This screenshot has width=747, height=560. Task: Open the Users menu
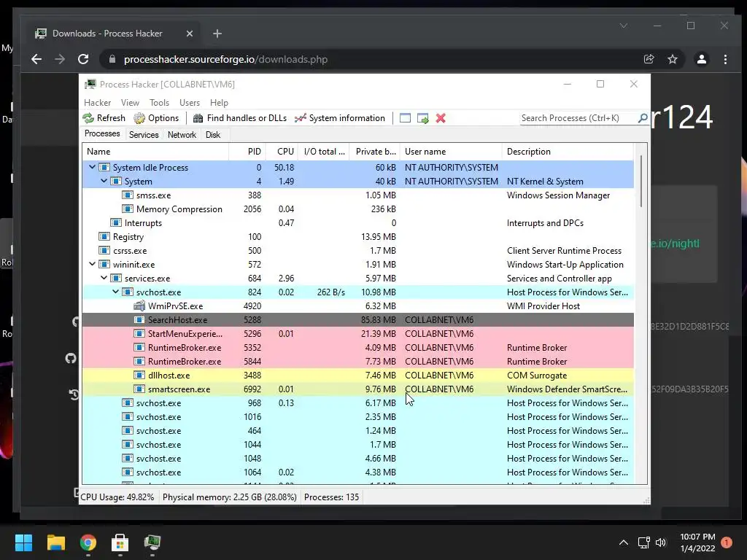pyautogui.click(x=190, y=103)
